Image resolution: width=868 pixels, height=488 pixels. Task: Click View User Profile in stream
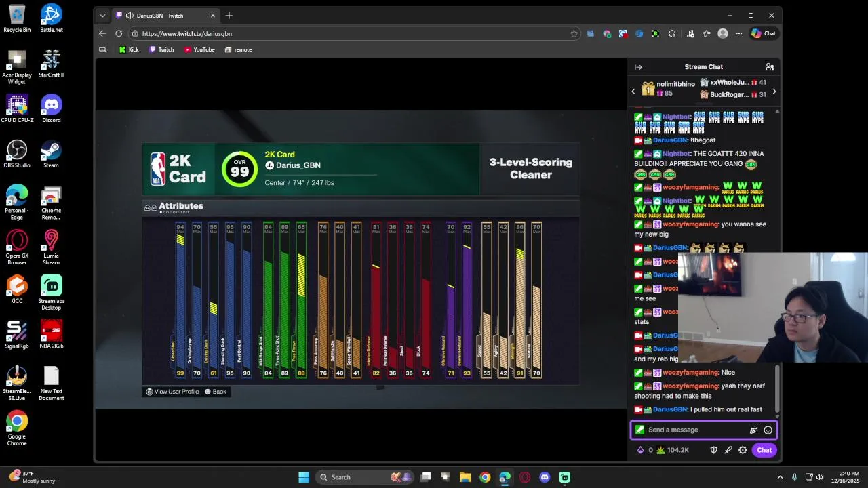[172, 392]
